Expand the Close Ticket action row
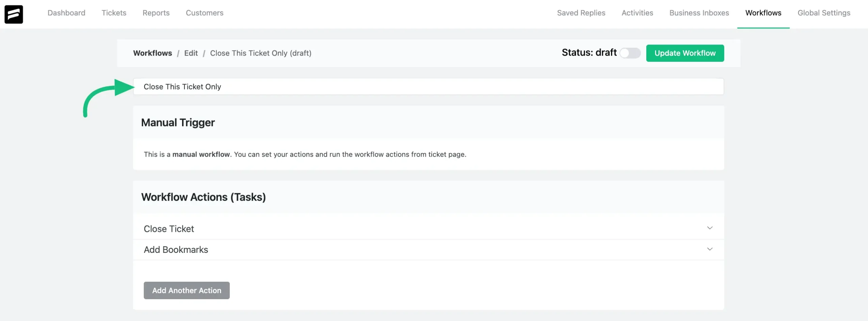The height and width of the screenshot is (321, 868). (429, 229)
